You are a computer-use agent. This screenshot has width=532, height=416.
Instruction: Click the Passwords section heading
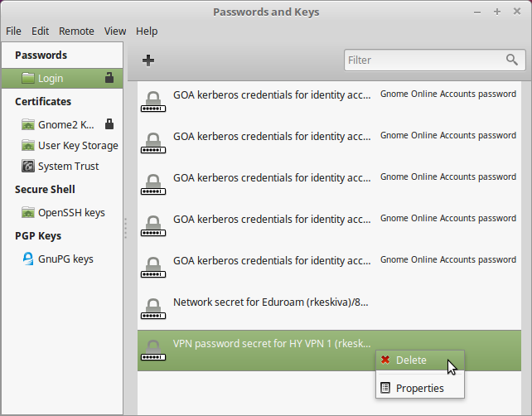41,55
